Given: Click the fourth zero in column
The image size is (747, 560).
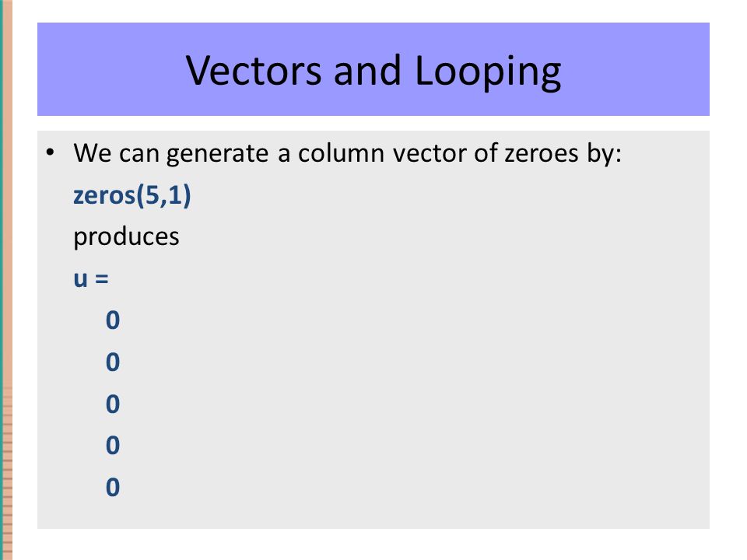Looking at the screenshot, I should tap(113, 445).
